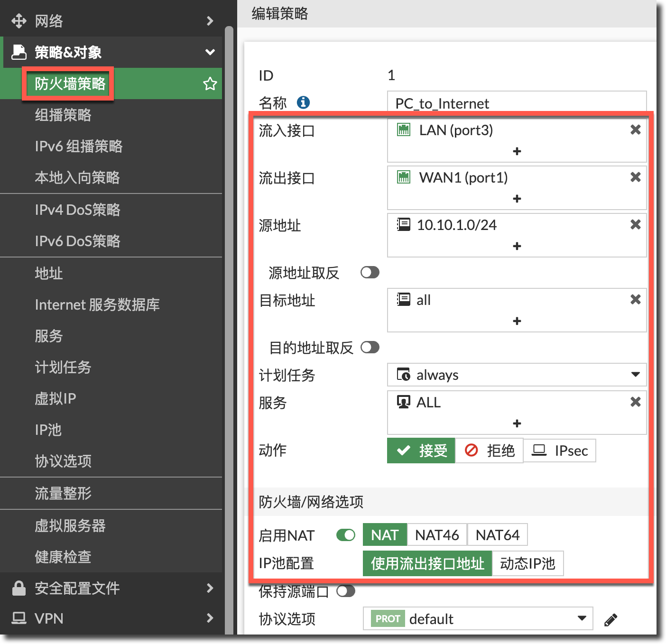Toggle the 目的地址取反 switch
Image resolution: width=666 pixels, height=644 pixels.
(370, 348)
